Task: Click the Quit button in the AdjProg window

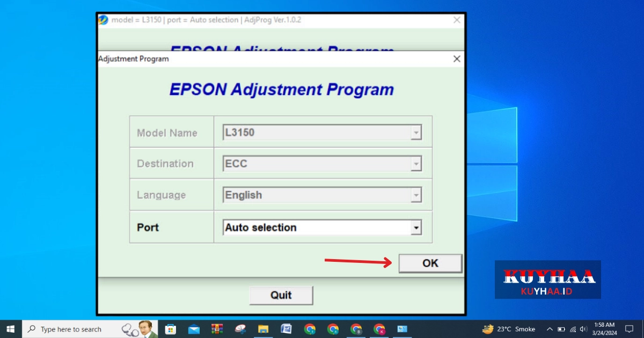Action: (x=281, y=295)
